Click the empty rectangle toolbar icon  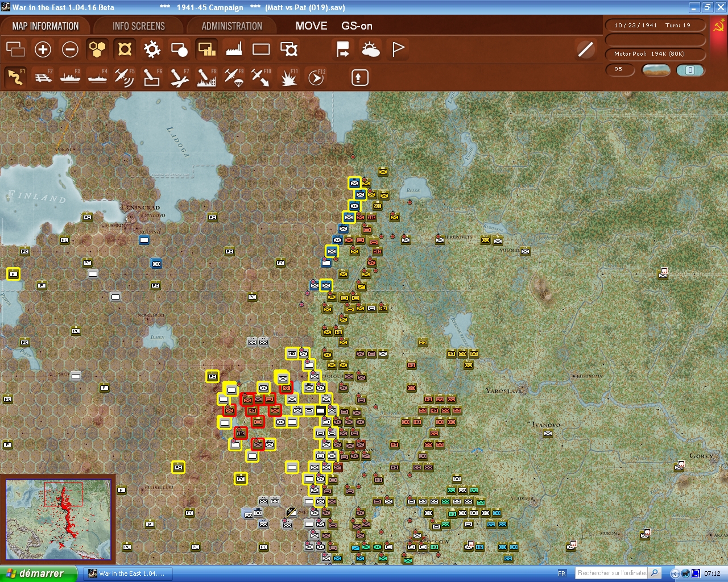click(261, 49)
